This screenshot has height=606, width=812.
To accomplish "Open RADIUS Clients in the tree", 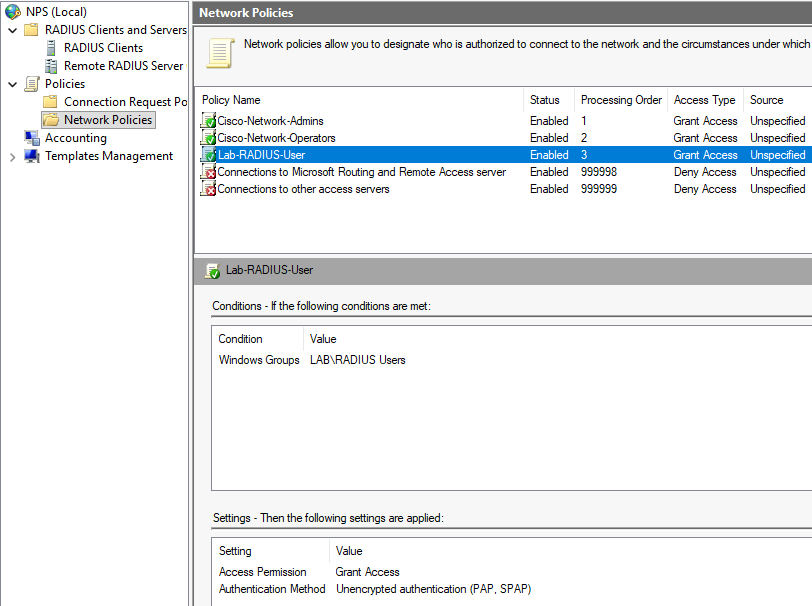I will pos(104,48).
